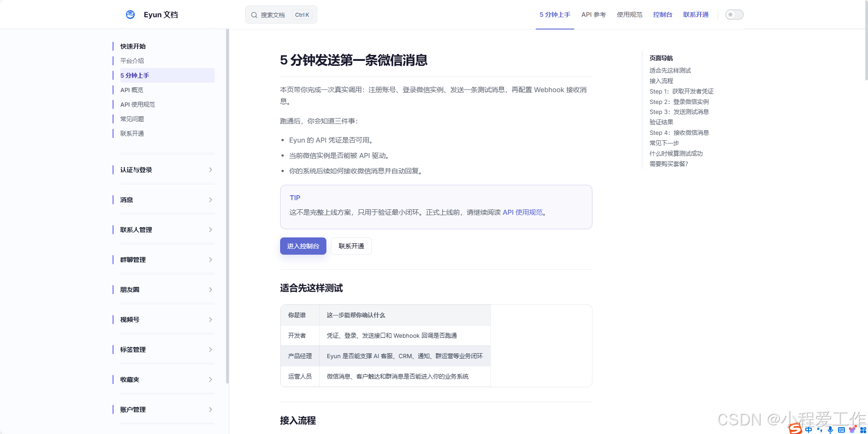This screenshot has width=868, height=434.
Task: Jump to 什么时候算测试成功 in page navigation
Action: pyautogui.click(x=676, y=153)
